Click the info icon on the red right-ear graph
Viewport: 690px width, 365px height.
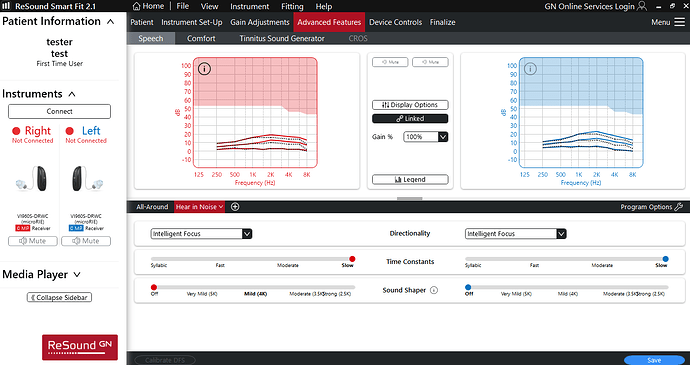205,69
